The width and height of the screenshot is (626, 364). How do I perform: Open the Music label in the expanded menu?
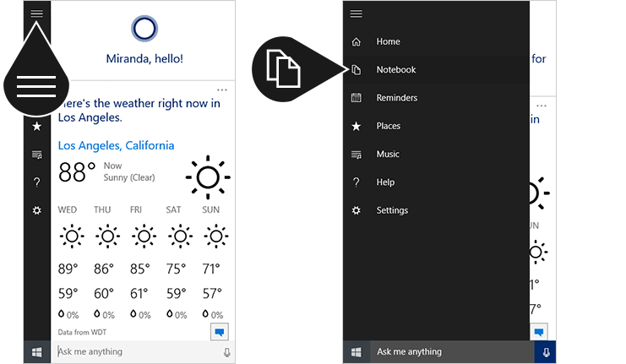tap(388, 154)
